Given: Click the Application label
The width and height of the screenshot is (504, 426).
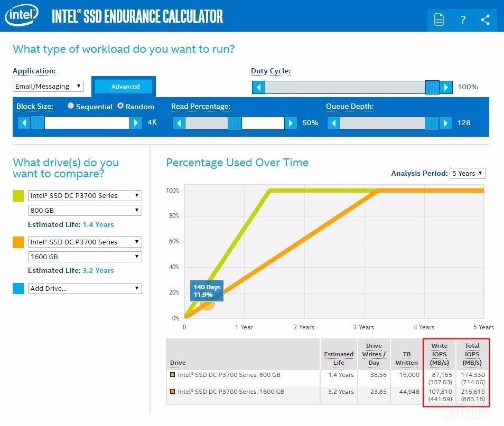Looking at the screenshot, I should [x=34, y=71].
